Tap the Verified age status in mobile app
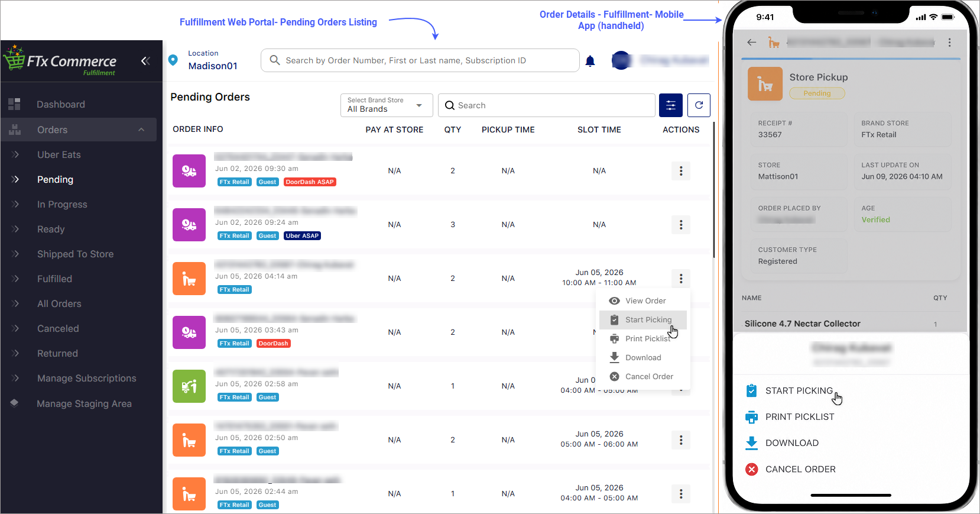This screenshot has width=980, height=514. click(875, 220)
